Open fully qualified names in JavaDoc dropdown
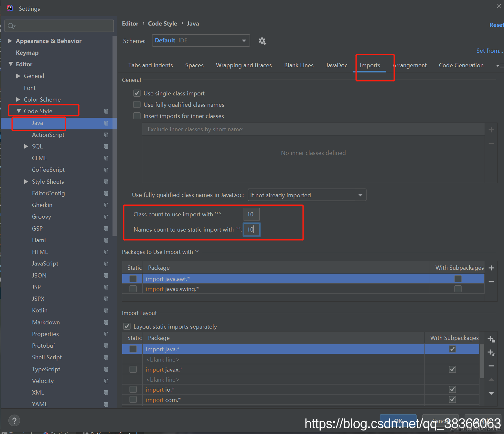This screenshot has width=504, height=434. (x=307, y=195)
